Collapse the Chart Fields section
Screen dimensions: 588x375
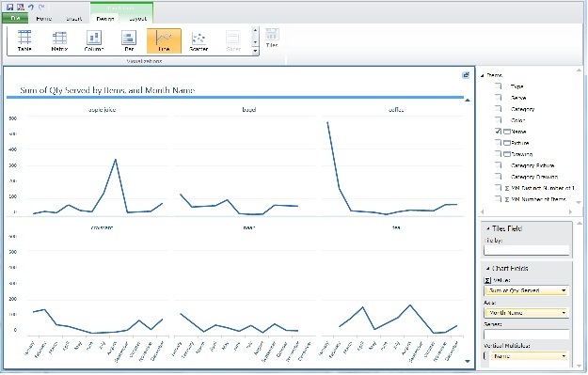[x=488, y=268]
